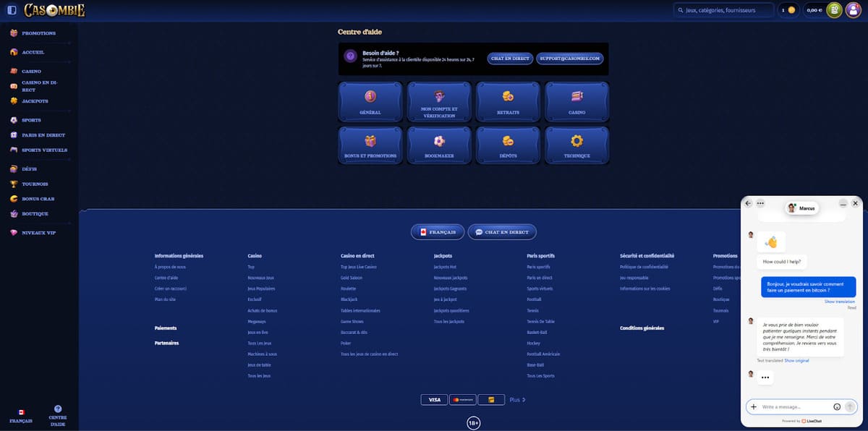Expand the Plus payment methods list
The height and width of the screenshot is (431, 868).
[516, 399]
